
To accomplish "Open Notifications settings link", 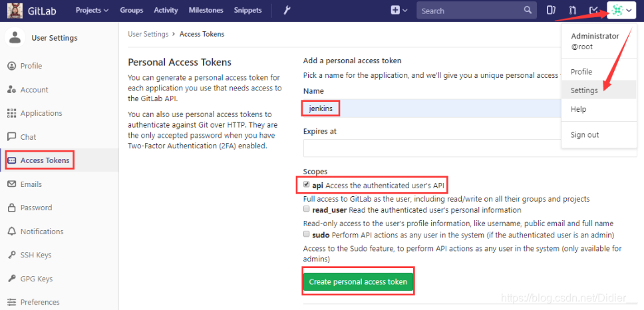I will (x=42, y=231).
